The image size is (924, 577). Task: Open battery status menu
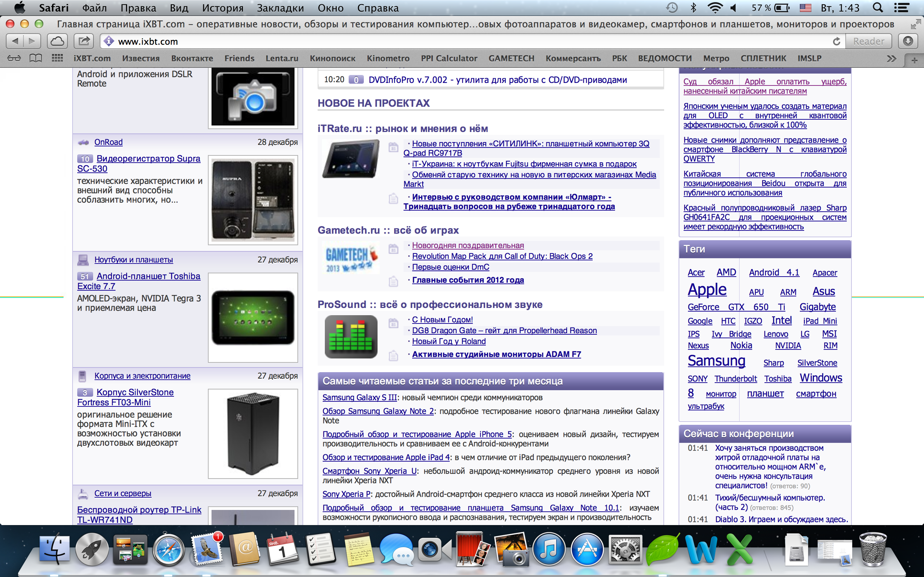781,8
